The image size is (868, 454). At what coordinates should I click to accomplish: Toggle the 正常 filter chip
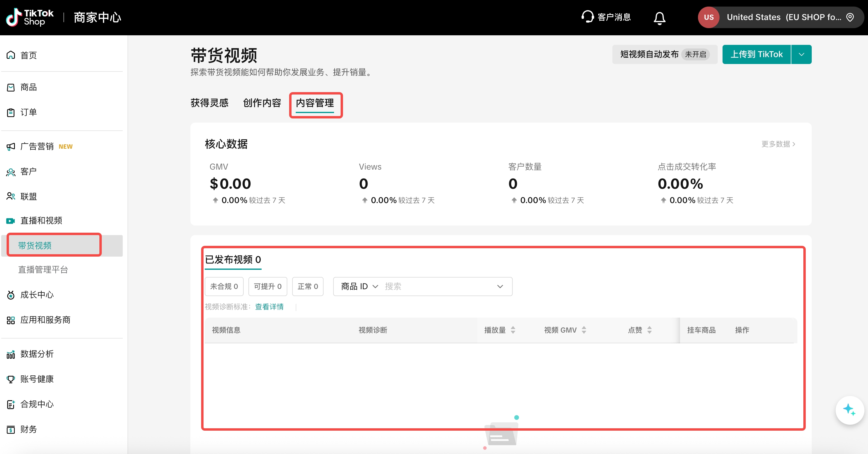point(307,286)
